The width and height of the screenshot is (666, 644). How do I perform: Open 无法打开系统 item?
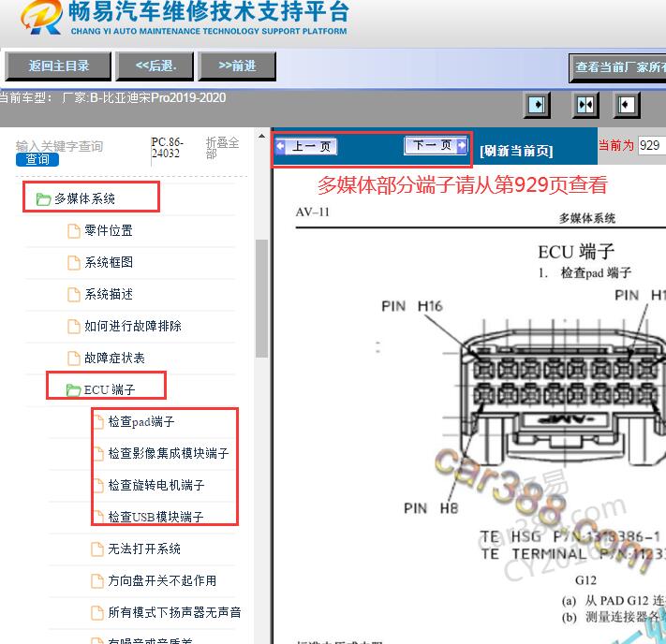[144, 549]
